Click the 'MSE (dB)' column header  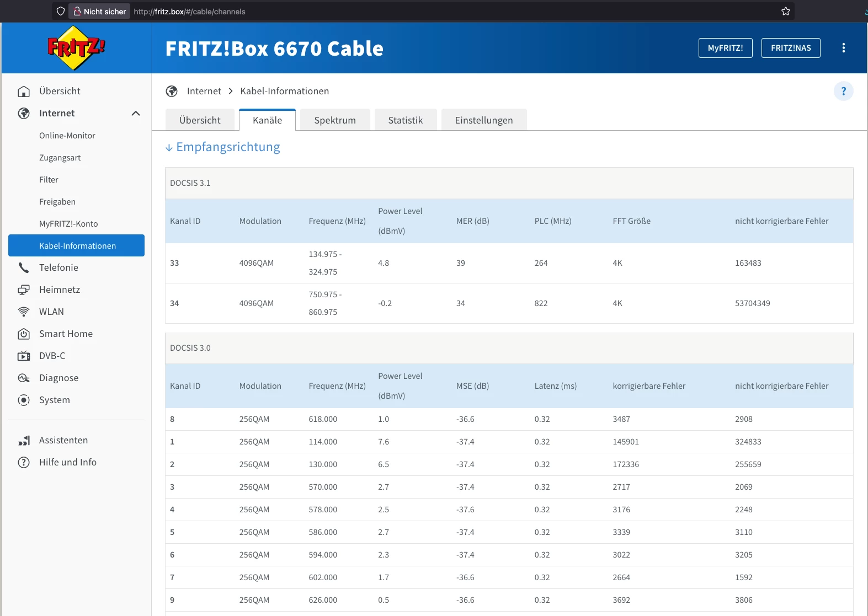(472, 386)
